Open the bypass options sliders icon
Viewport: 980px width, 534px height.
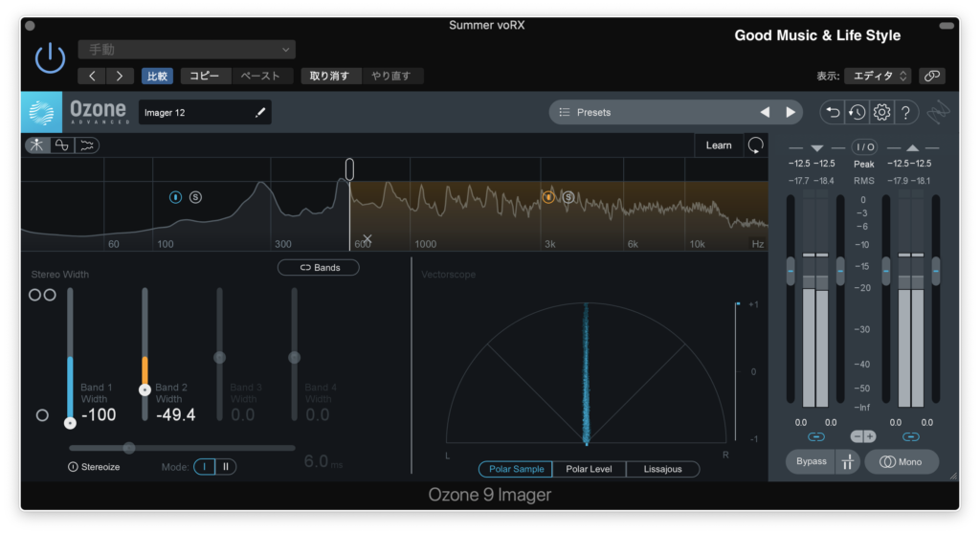(848, 461)
